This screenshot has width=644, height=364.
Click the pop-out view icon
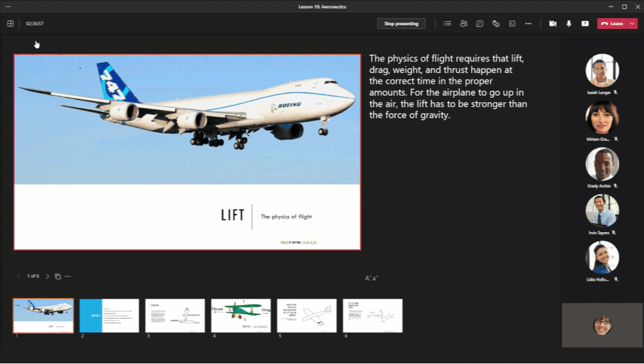point(512,23)
